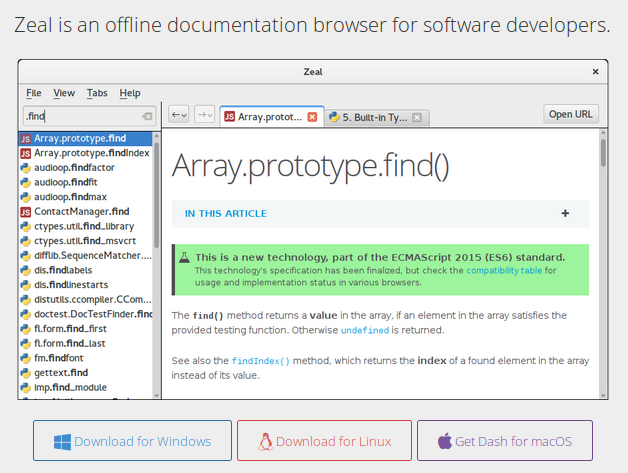Click the Open URL button
The width and height of the screenshot is (628, 473).
tap(571, 115)
